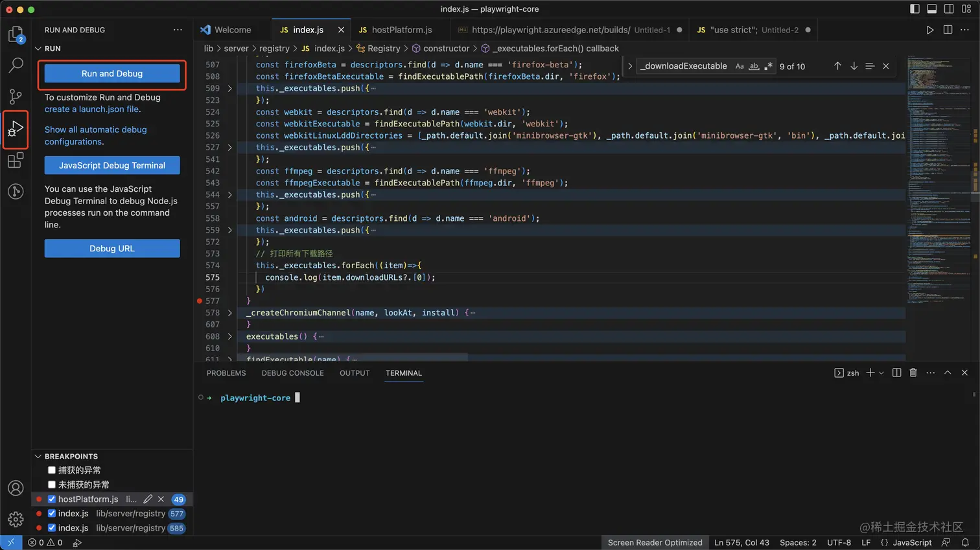Open terminal panel more actions menu
Viewport: 980px width, 550px height.
[931, 372]
